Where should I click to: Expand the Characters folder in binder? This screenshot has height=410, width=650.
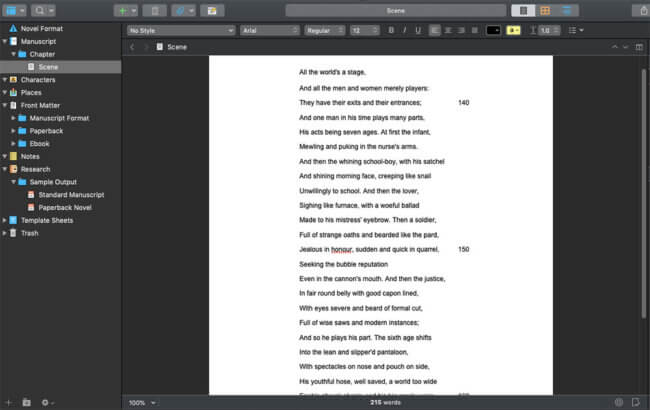coord(5,79)
